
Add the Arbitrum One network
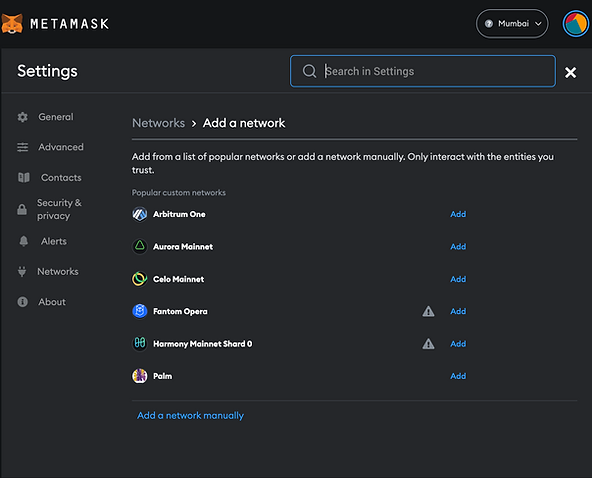[x=458, y=214]
